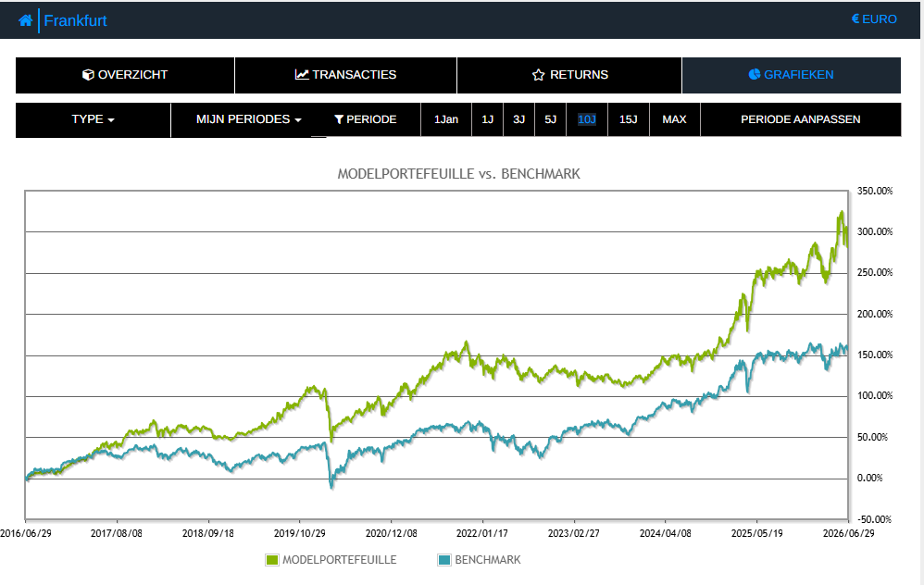Click the 2018/09/18 date label

tap(208, 533)
